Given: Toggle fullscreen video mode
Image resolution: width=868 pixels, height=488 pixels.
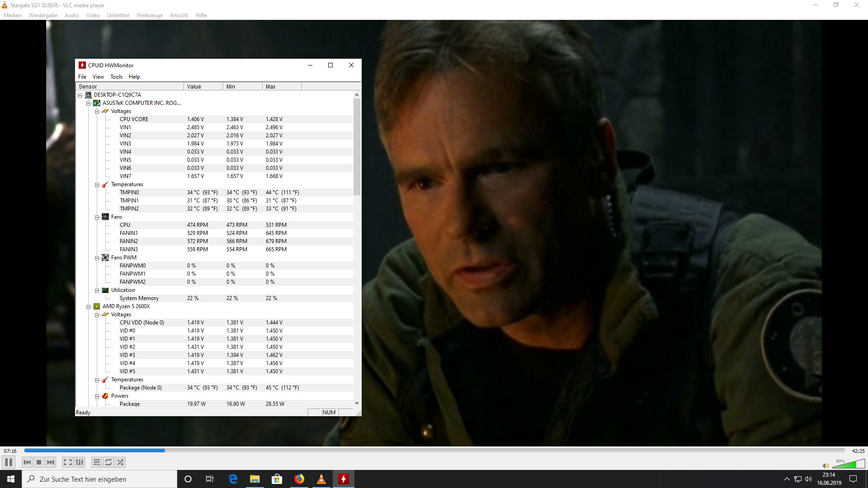Looking at the screenshot, I should (x=67, y=462).
